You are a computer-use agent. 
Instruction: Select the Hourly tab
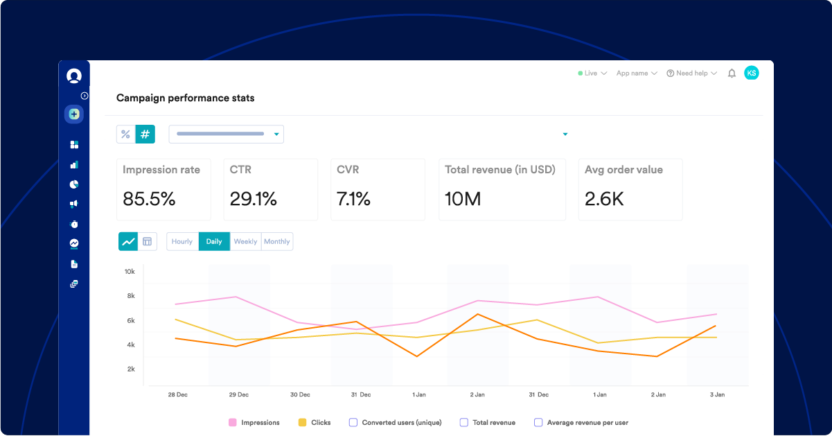[x=182, y=241]
